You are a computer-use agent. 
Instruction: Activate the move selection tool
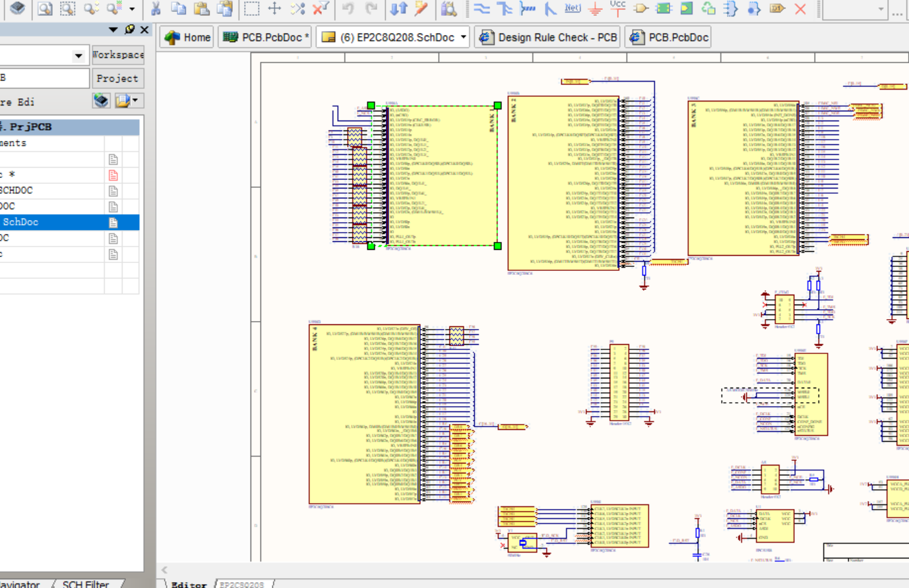coord(274,9)
